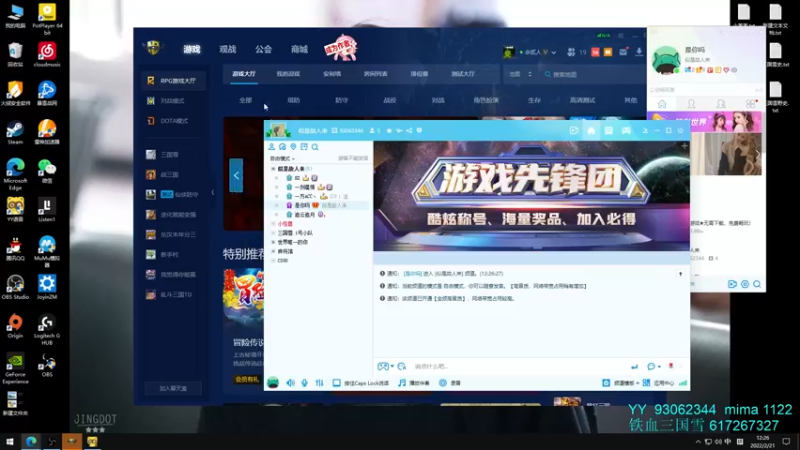Expand the C000 channel node
This screenshot has height=450, width=800.
click(x=273, y=260)
